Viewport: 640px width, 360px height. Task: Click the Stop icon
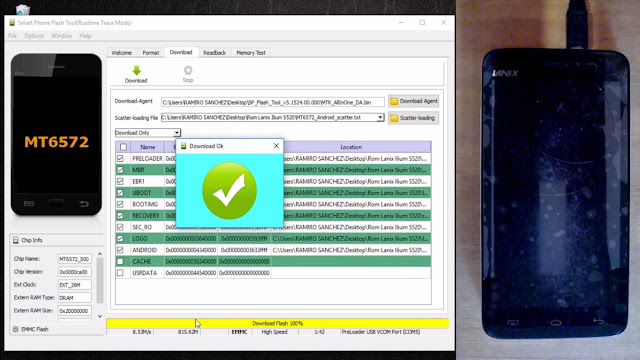(x=188, y=70)
